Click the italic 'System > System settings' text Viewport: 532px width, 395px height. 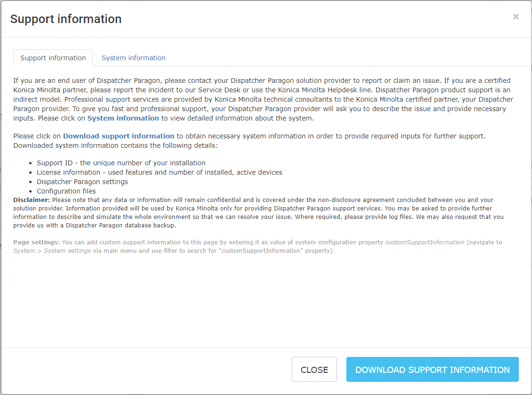click(52, 251)
